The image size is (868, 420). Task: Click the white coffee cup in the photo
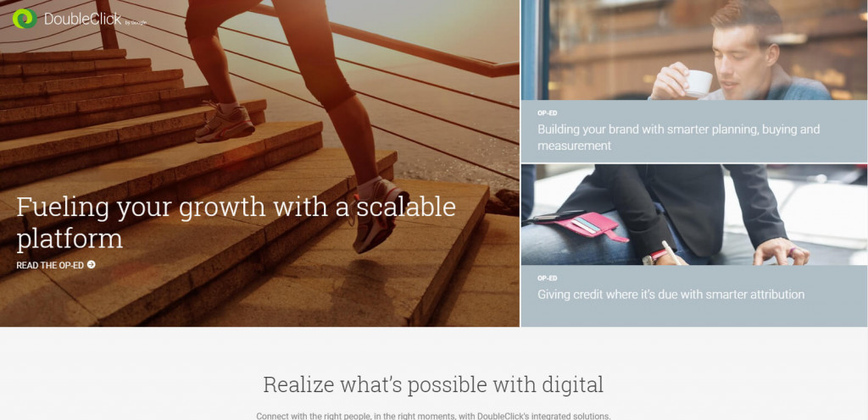698,84
